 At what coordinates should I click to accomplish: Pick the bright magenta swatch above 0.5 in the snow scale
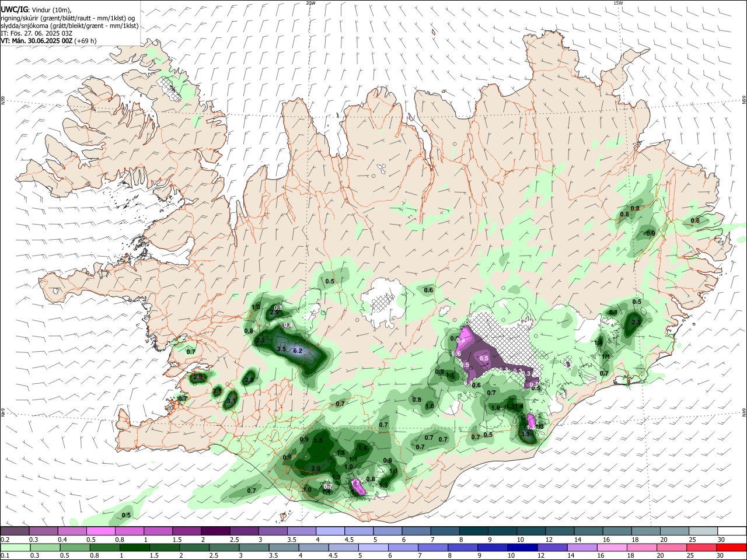100,531
